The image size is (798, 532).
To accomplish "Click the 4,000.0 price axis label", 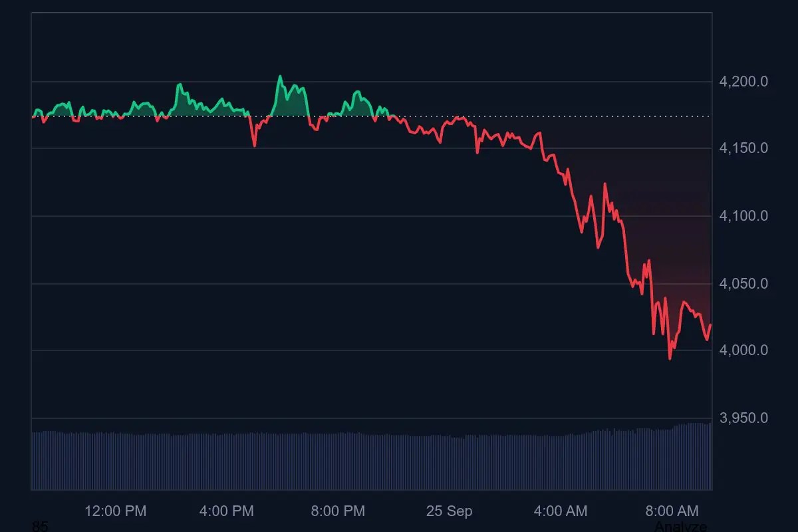I will [743, 350].
